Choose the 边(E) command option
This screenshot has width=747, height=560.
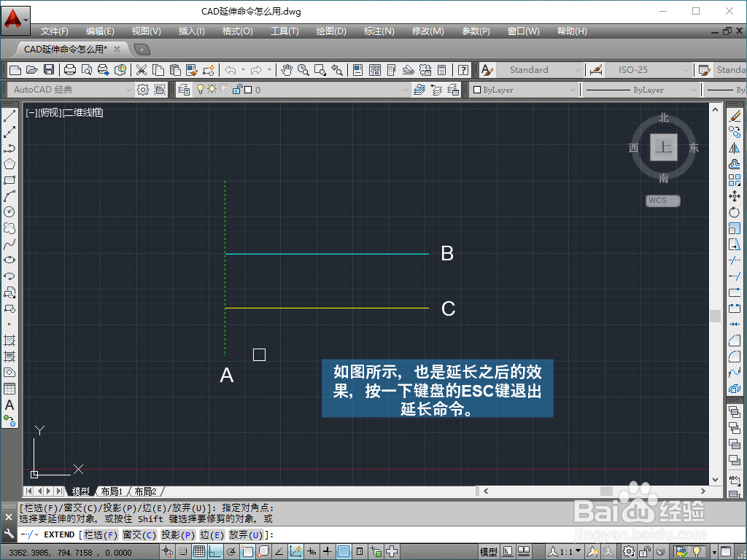coord(212,534)
